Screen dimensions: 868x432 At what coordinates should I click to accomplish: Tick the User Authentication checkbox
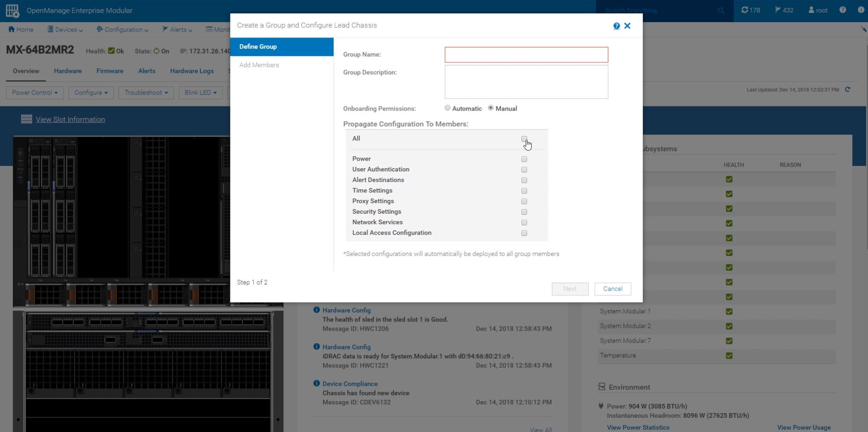(524, 170)
